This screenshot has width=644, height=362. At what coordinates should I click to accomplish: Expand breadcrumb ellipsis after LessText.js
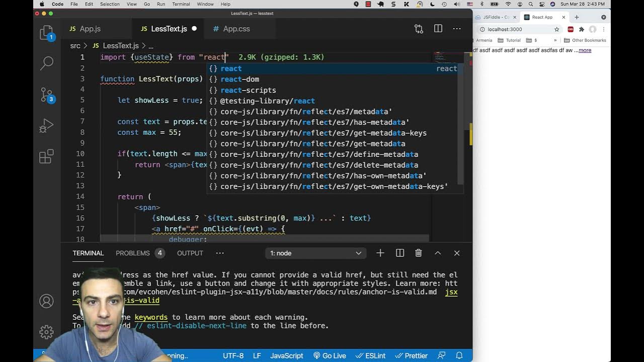pos(150,46)
